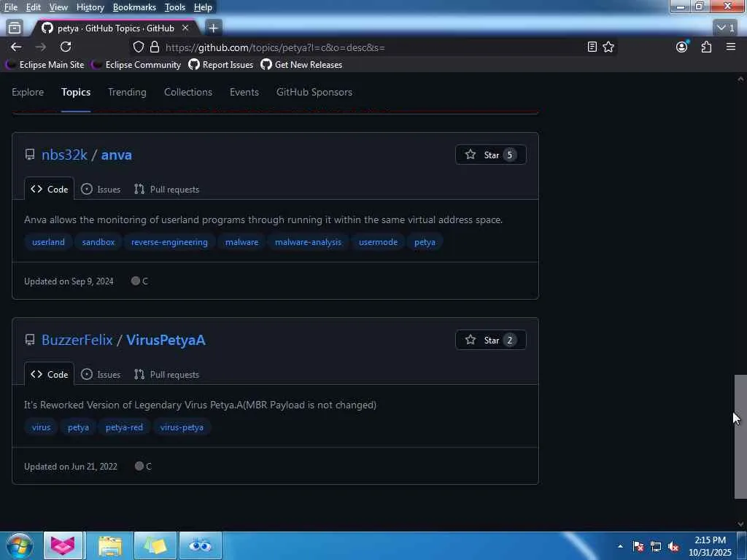Reload the current page

66,47
